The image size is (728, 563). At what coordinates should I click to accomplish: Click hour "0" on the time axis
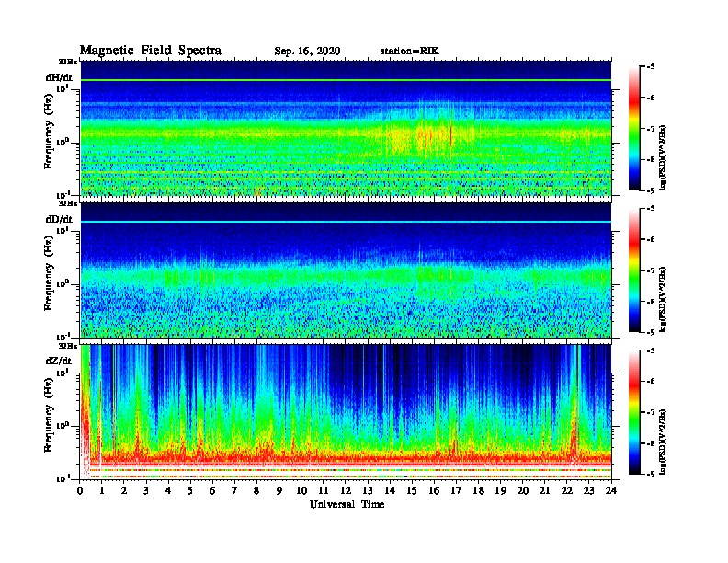click(x=80, y=490)
